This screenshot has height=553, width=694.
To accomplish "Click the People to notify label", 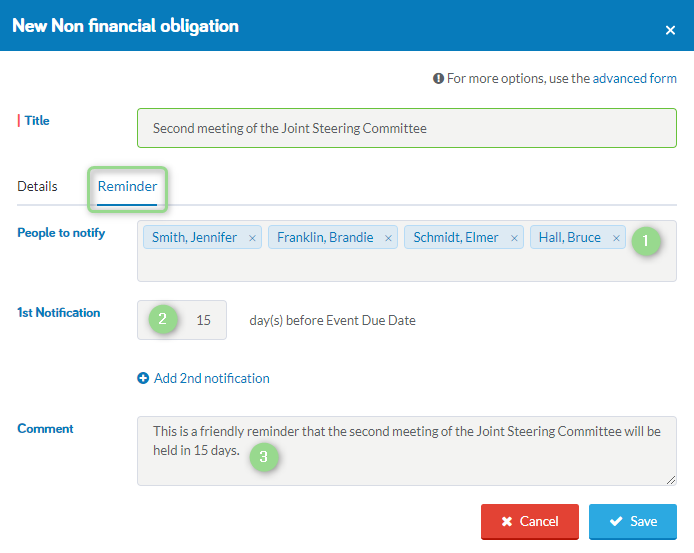I will pyautogui.click(x=61, y=233).
